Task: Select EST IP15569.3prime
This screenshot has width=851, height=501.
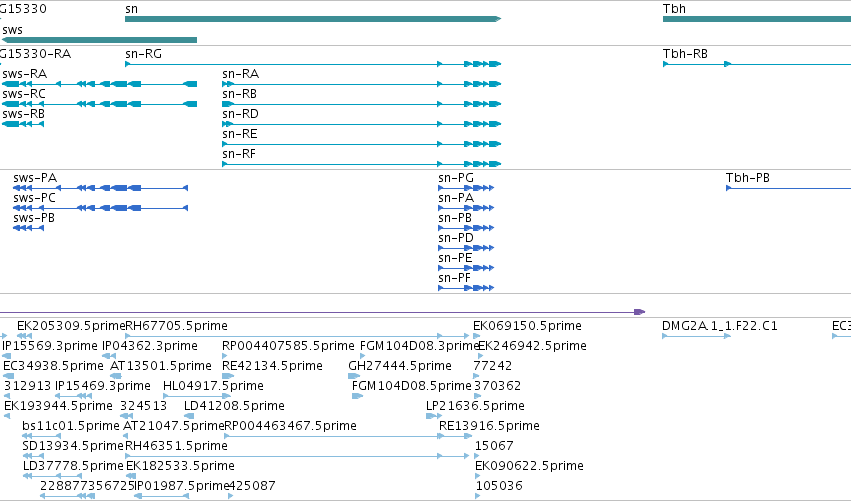Action: pos(50,346)
